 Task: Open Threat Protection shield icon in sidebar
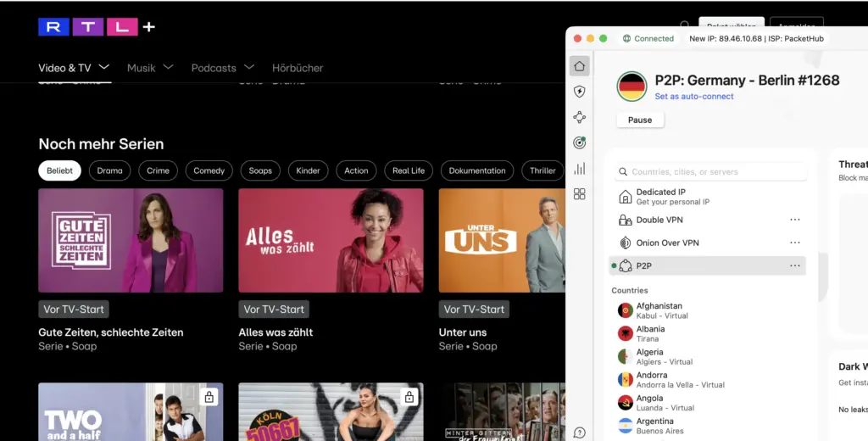tap(580, 92)
